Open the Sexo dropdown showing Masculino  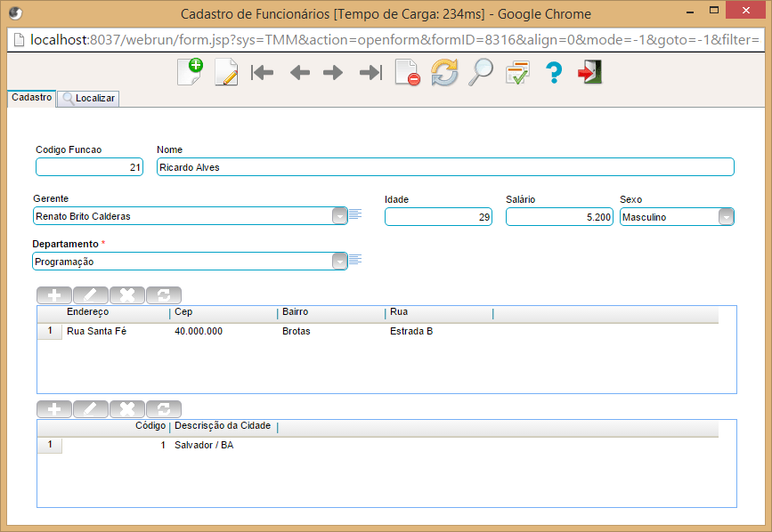[x=726, y=216]
